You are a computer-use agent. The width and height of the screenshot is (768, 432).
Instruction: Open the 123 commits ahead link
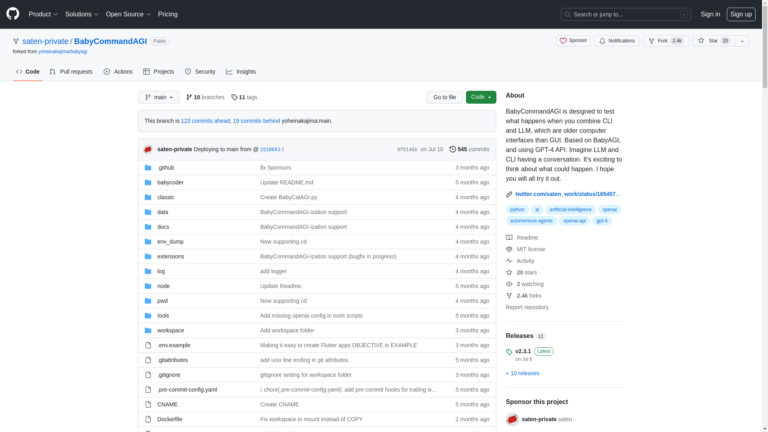205,120
